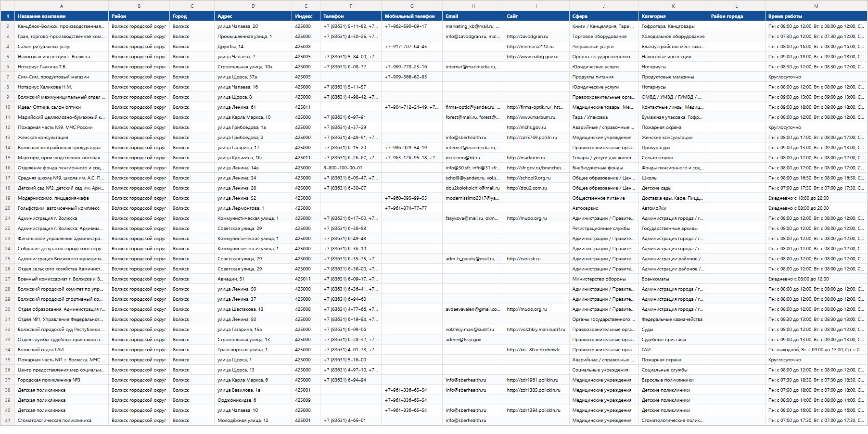The height and width of the screenshot is (434, 868).
Task: Select column A header
Action: click(x=62, y=6)
